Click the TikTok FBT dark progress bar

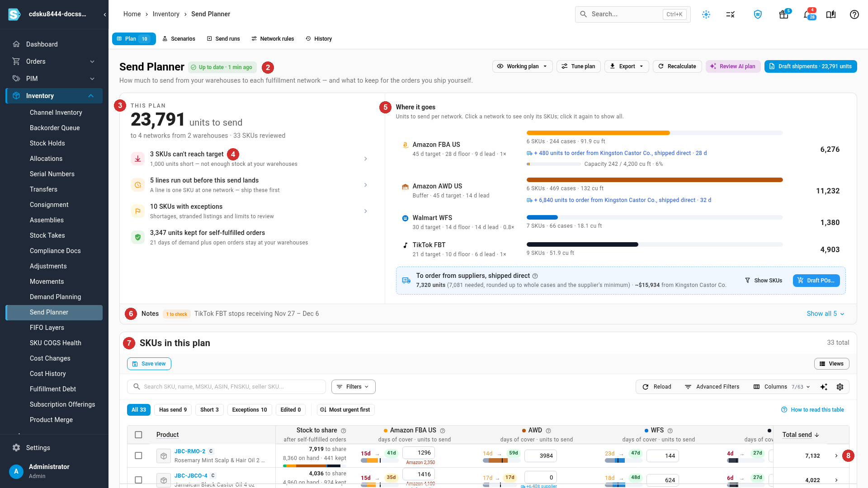tap(582, 244)
